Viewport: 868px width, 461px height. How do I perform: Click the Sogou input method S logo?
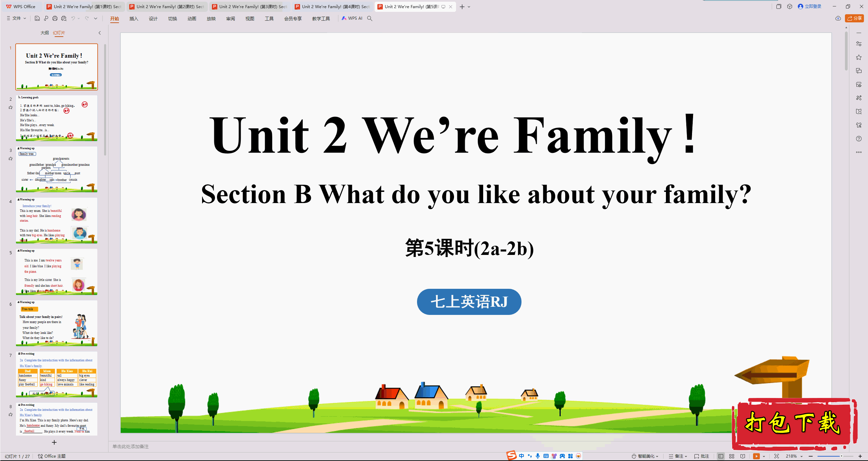point(511,456)
